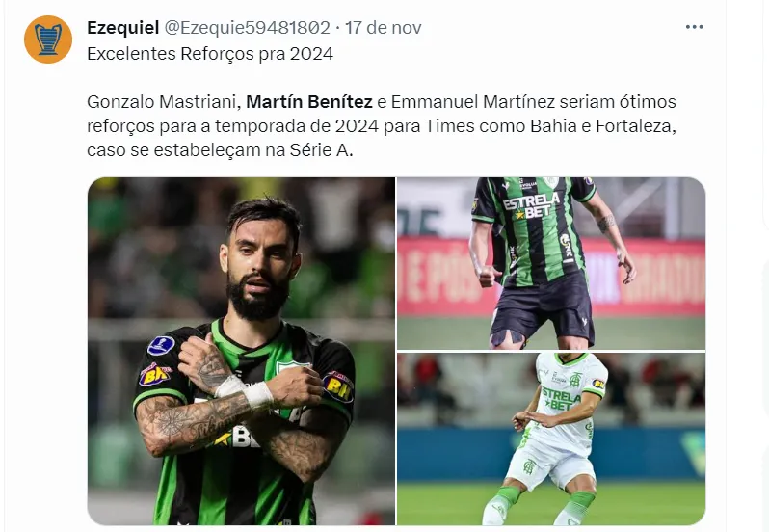Open the striped jersey photo, top right
This screenshot has height=532, width=769.
551,263
